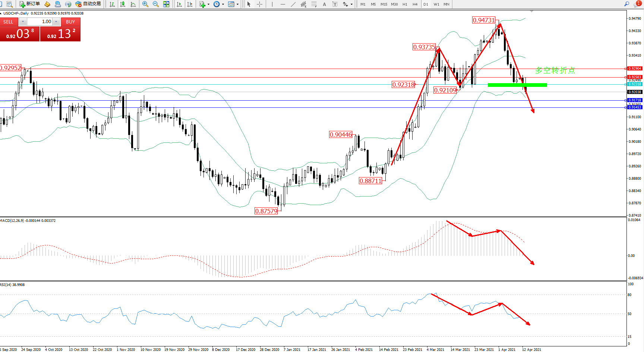Open the chart templates dropdown arrow

pos(237,4)
